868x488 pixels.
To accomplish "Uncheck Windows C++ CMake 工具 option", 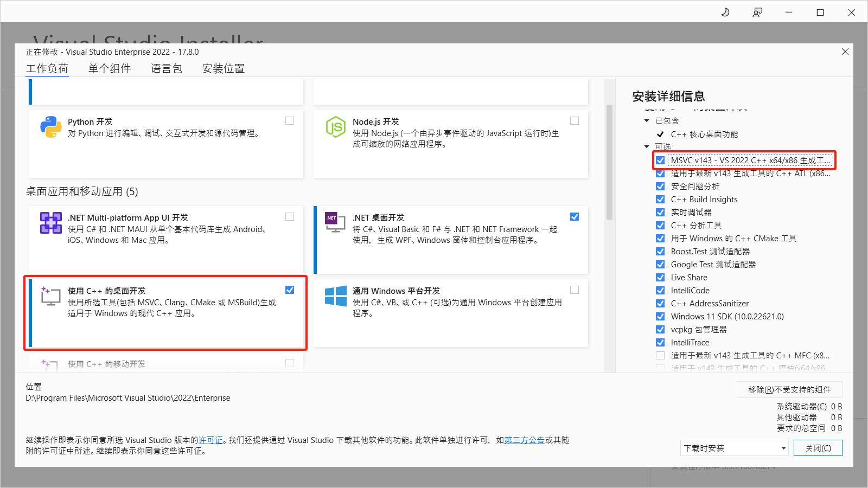I will tap(660, 239).
